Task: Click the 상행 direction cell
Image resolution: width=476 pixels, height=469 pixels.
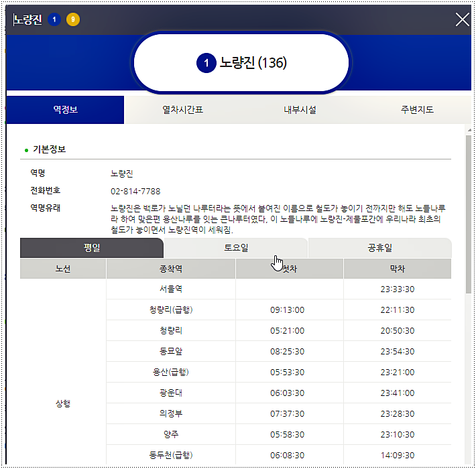Action: (63, 403)
